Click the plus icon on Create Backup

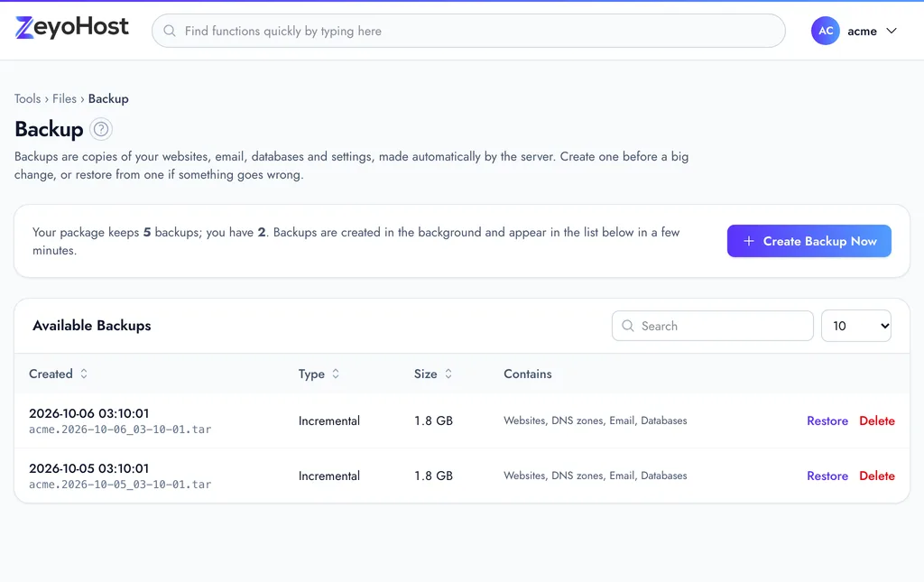[748, 241]
